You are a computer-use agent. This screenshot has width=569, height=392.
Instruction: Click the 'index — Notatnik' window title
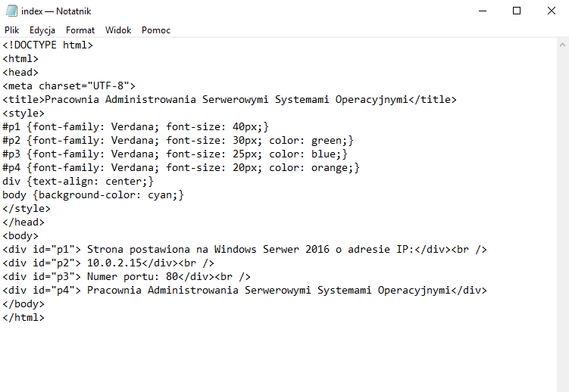(x=58, y=11)
